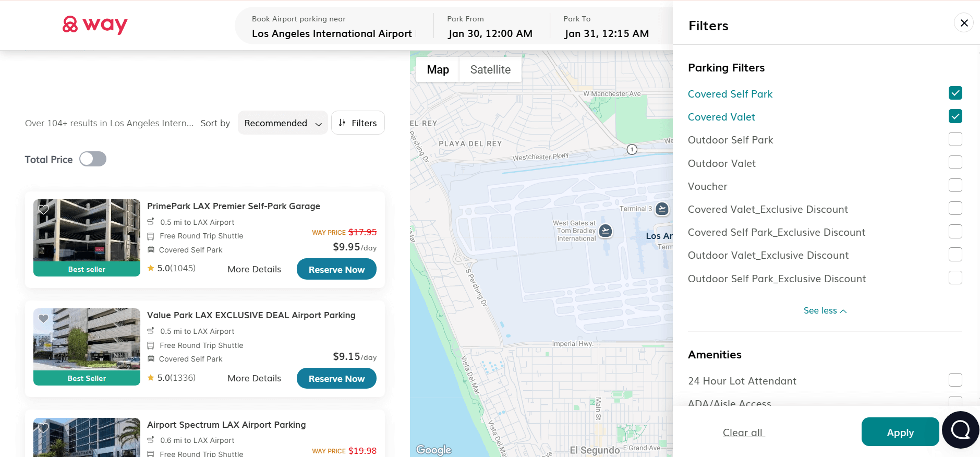980x457 pixels.
Task: Open the Park From date picker
Action: pos(490,27)
